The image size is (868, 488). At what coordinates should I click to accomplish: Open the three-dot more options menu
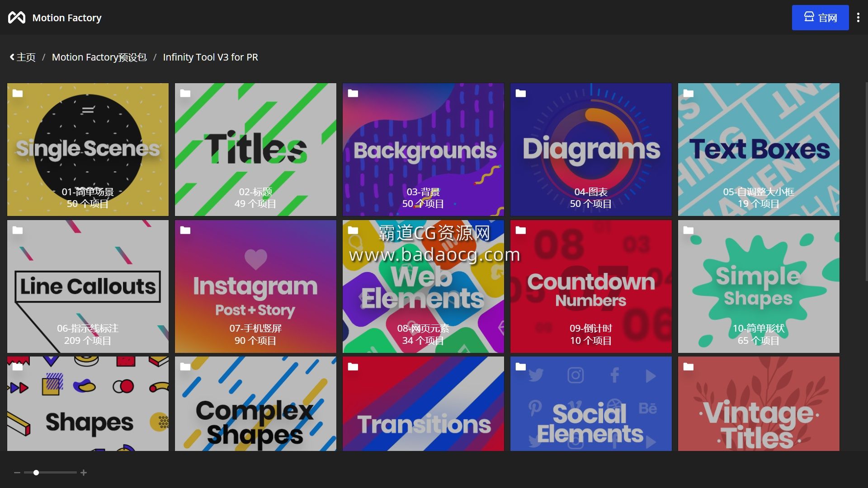pos(858,18)
